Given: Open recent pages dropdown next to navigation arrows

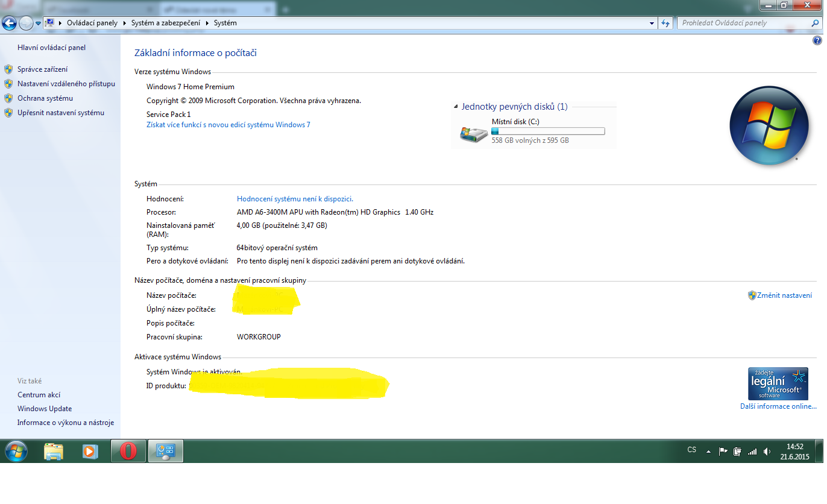Looking at the screenshot, I should pos(39,23).
